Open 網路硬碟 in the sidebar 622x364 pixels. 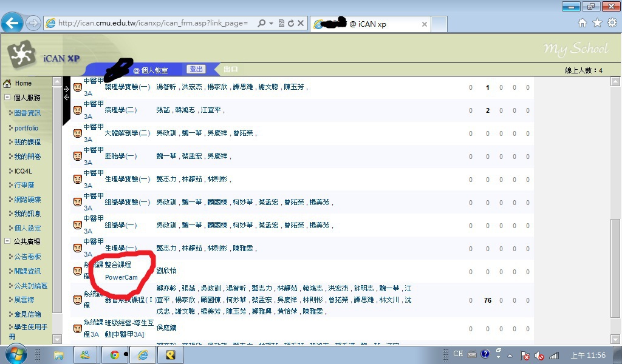(27, 200)
